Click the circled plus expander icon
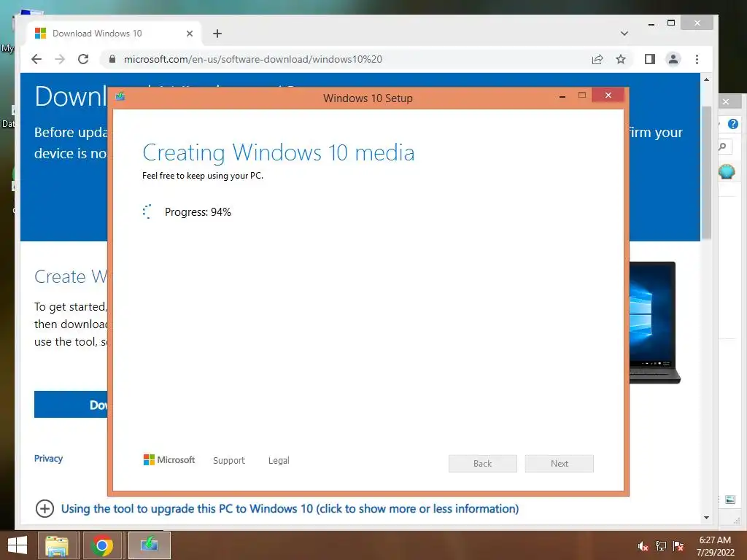 [x=44, y=508]
